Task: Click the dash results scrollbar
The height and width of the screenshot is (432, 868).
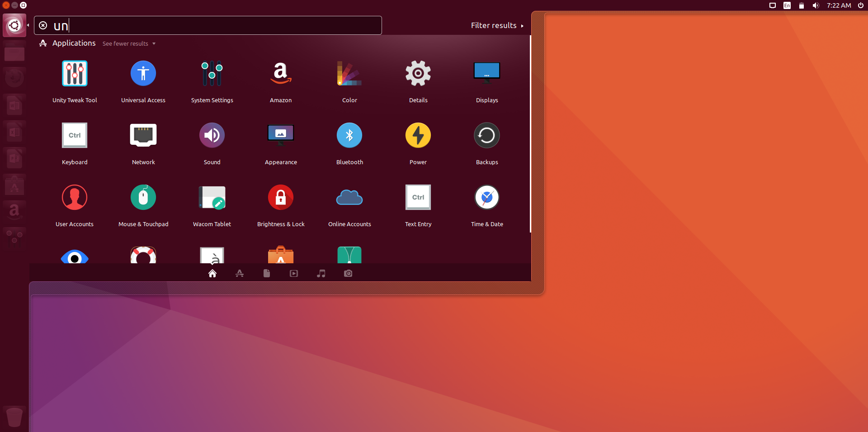Action: coord(530,134)
